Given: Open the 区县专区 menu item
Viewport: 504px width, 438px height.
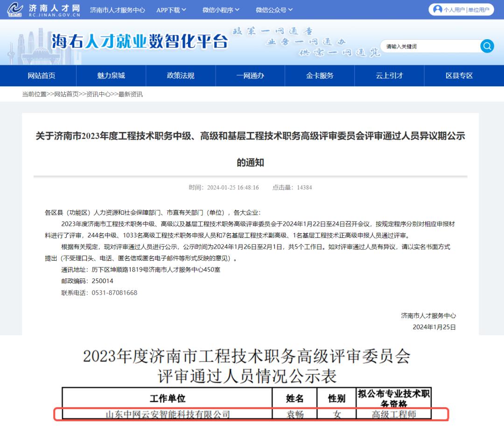Looking at the screenshot, I should [x=459, y=76].
